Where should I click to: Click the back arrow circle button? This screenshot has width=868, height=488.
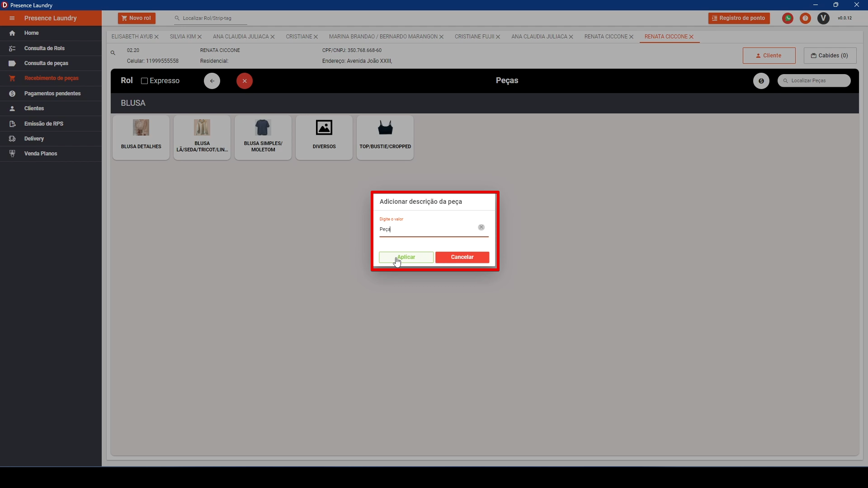click(212, 81)
